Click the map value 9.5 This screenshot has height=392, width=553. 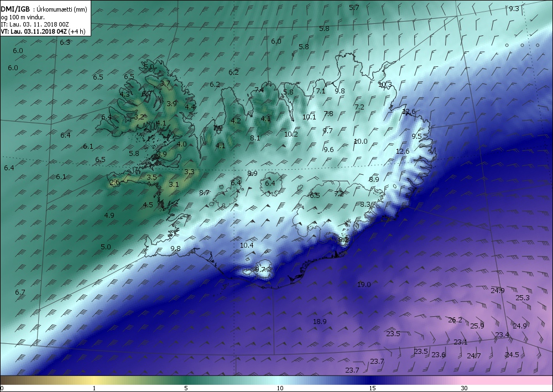(417, 136)
